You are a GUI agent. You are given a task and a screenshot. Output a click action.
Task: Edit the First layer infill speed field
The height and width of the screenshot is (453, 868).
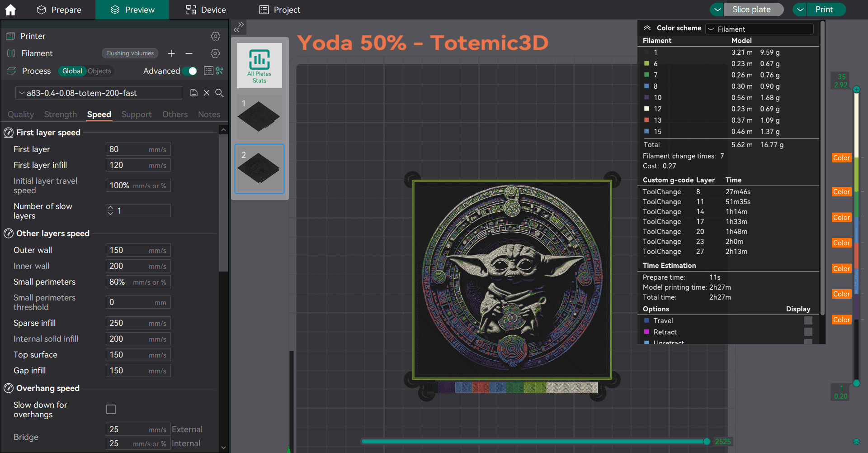click(x=138, y=165)
